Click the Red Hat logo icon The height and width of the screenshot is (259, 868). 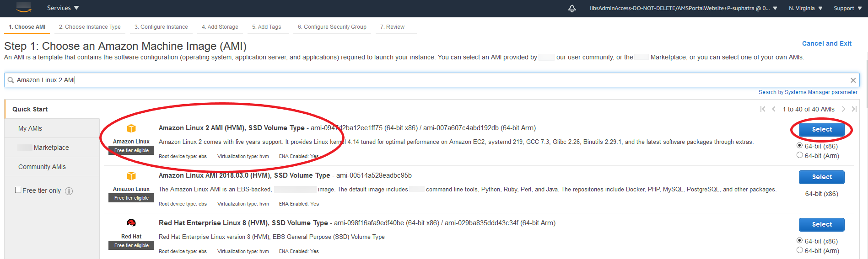pyautogui.click(x=131, y=223)
